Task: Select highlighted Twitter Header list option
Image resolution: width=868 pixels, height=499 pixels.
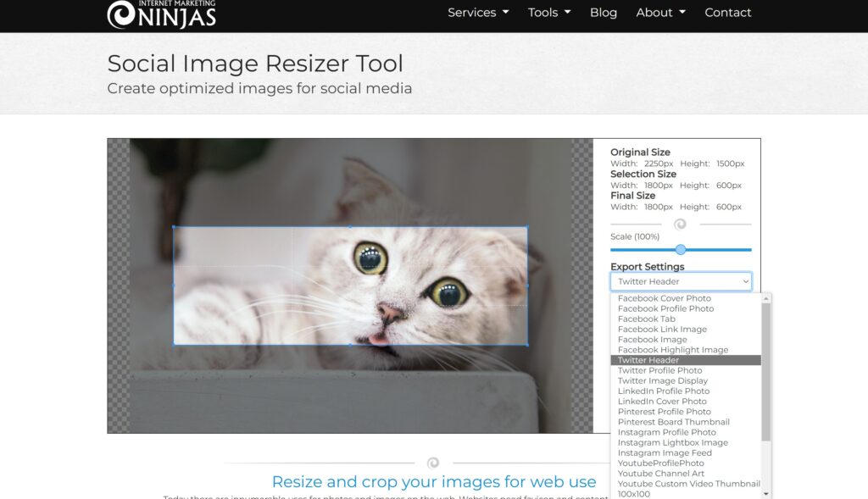Action: 685,360
